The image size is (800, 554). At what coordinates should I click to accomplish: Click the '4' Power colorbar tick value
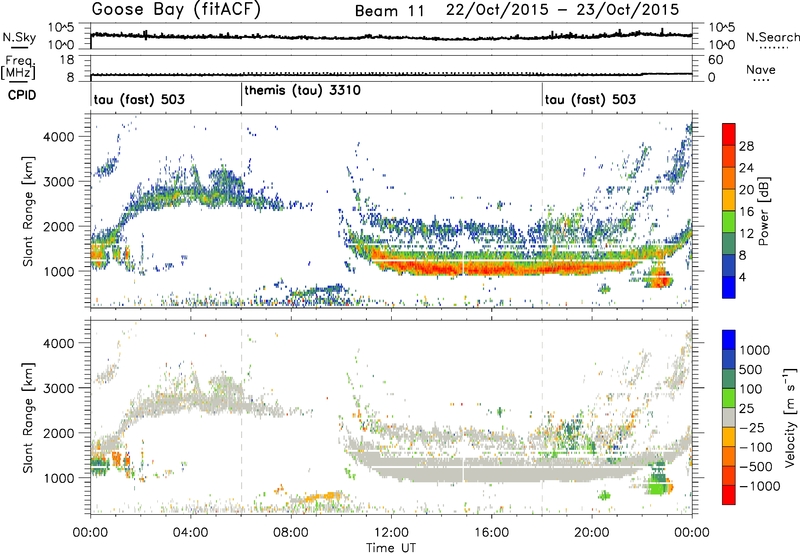tap(743, 277)
